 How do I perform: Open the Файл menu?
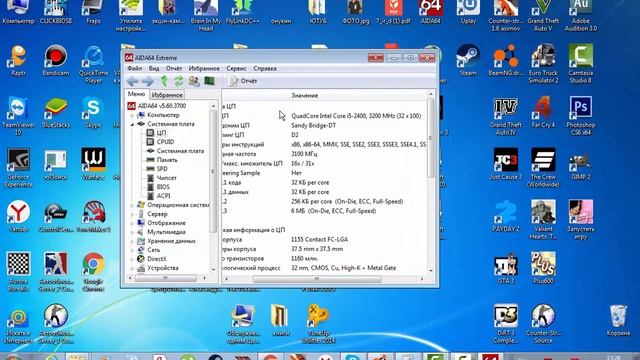[135, 68]
